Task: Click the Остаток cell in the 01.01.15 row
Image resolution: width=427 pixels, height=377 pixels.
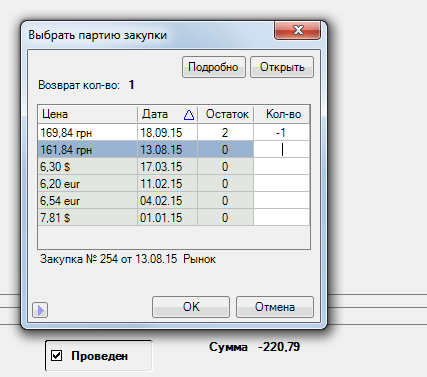Action: 225,218
